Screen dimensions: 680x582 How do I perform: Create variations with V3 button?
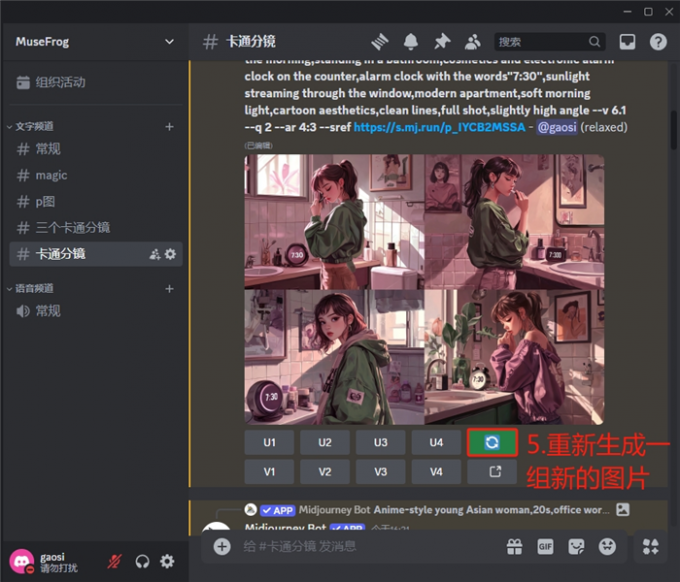(380, 471)
